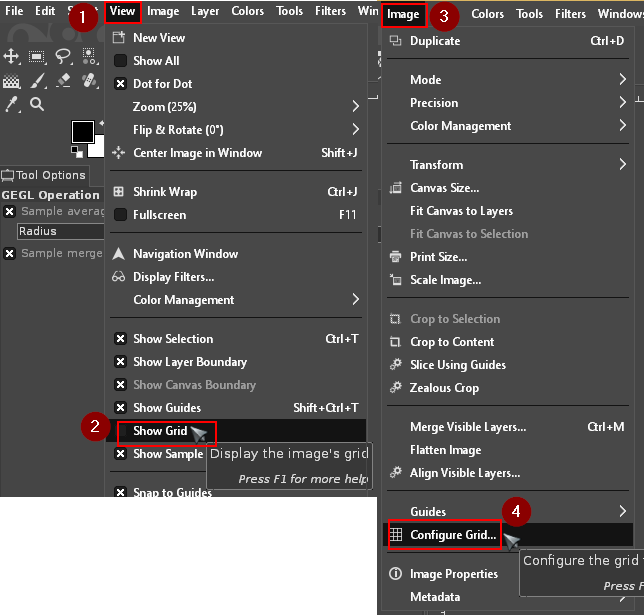The height and width of the screenshot is (615, 644).
Task: Click the black foreground color swatch
Action: (x=82, y=132)
